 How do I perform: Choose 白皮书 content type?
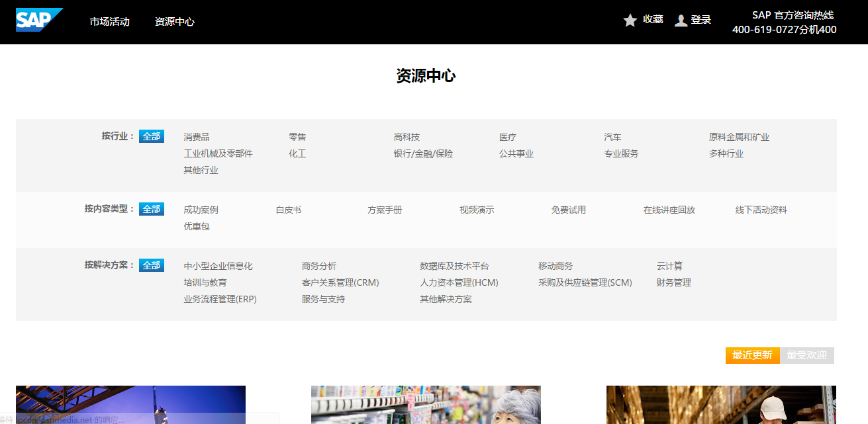click(x=289, y=210)
